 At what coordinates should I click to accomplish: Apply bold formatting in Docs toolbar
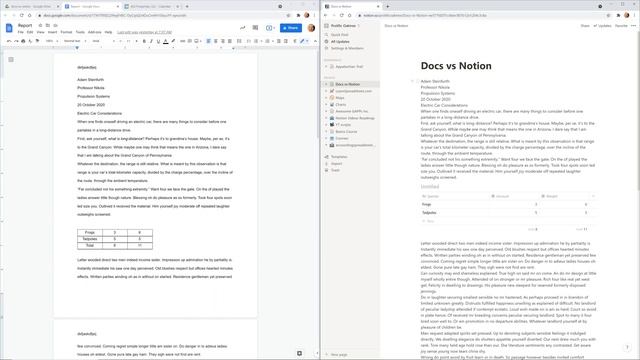(144, 41)
